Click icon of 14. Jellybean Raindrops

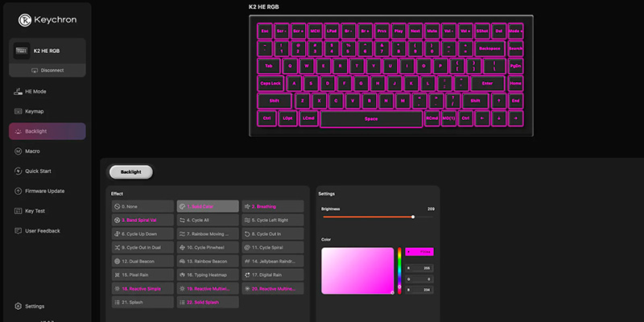(x=247, y=261)
